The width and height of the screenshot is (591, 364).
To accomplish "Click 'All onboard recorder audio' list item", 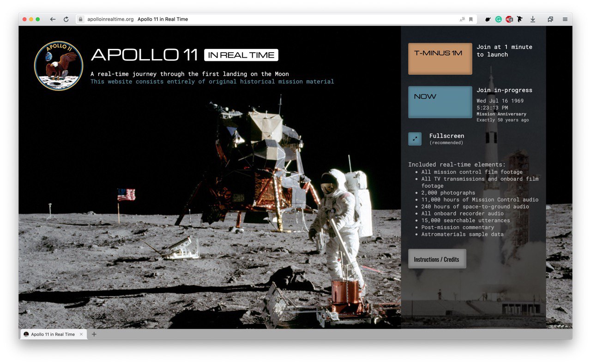I will point(463,214).
